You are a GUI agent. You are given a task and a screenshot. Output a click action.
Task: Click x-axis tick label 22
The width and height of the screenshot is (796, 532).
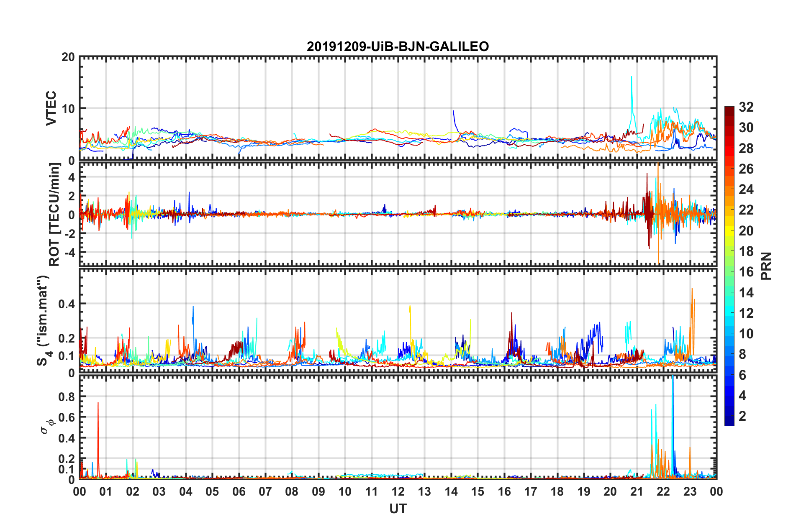pos(663,491)
